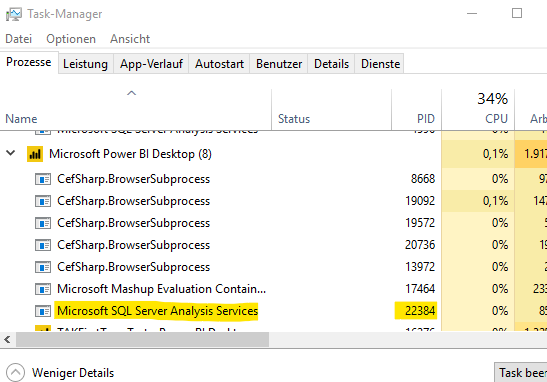Select the Prozesse tab
The image size is (547, 382).
tap(29, 62)
